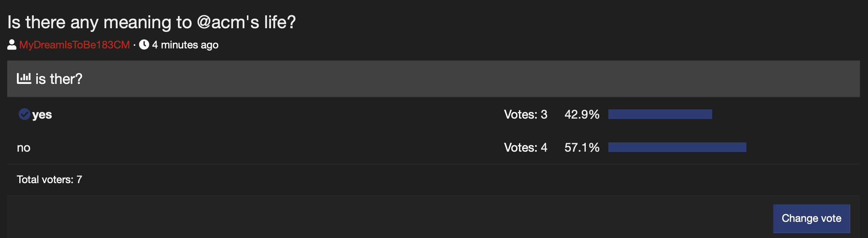This screenshot has width=868, height=238.
Task: Select the "no" poll option
Action: [x=24, y=148]
